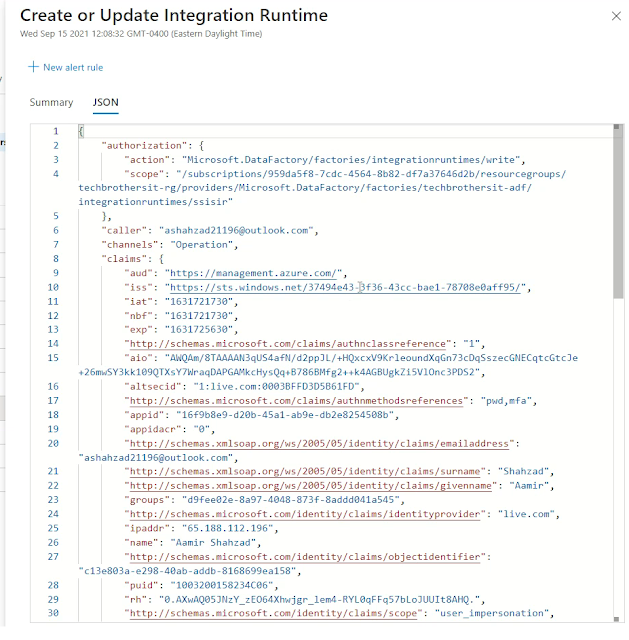The image size is (629, 640).
Task: Click the "authorization" key on line 2
Action: click(144, 146)
